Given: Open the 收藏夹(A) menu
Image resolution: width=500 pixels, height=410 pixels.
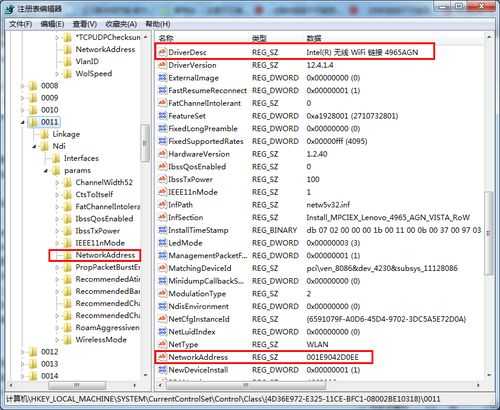Looking at the screenshot, I should tap(121, 24).
